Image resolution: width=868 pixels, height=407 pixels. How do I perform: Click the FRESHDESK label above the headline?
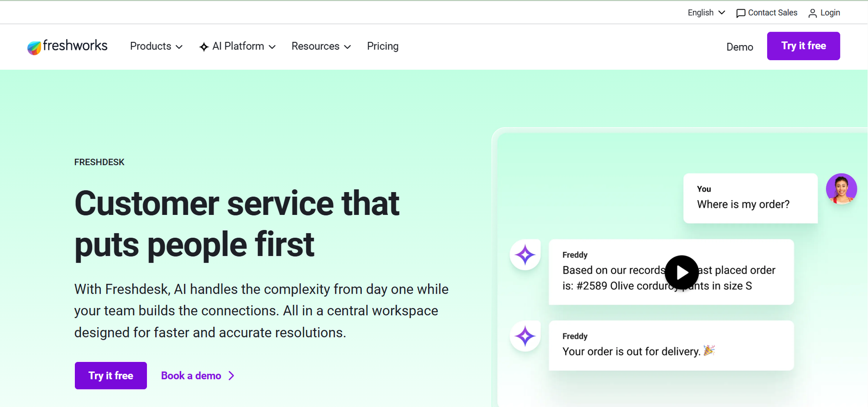pos(99,162)
